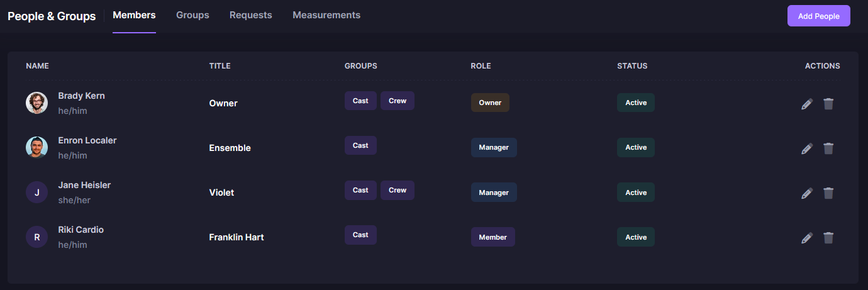Image resolution: width=868 pixels, height=290 pixels.
Task: Open the Riki Cardio name link
Action: [x=81, y=230]
